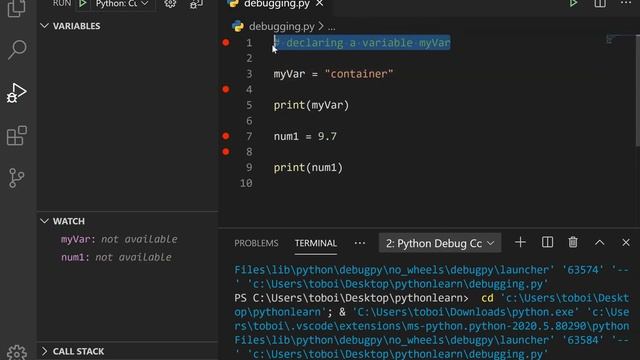Toggle breakpoint on line 7
640x360 pixels.
pos(226,136)
